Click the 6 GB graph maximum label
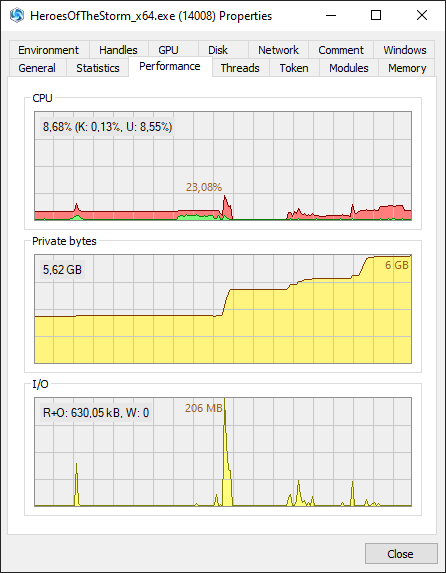 pos(397,265)
